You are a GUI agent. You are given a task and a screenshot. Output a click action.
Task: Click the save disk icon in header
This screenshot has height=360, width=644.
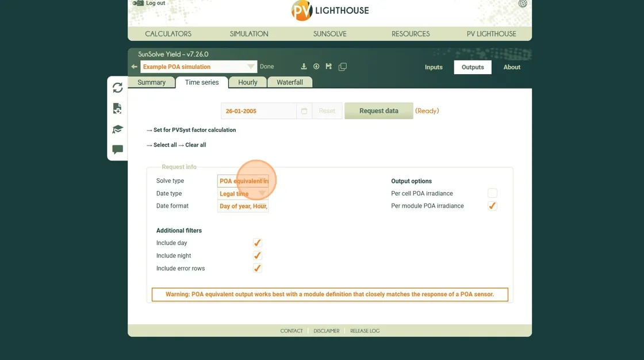(329, 67)
